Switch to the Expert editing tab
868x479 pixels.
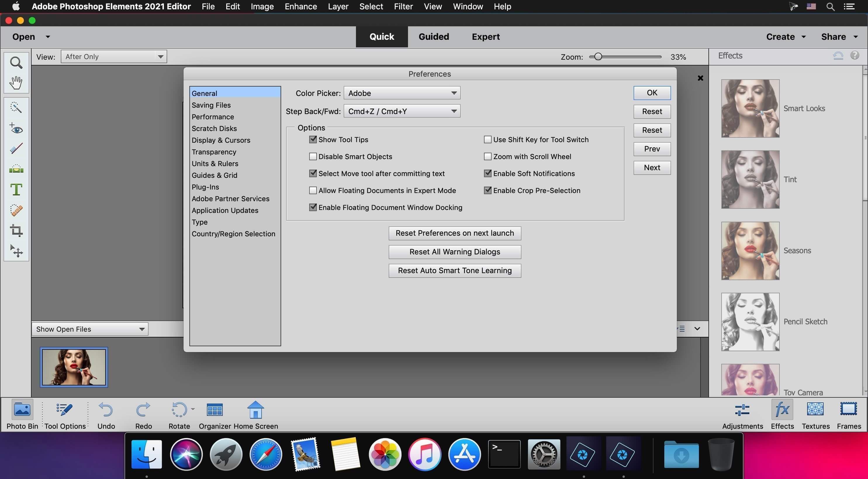(485, 37)
